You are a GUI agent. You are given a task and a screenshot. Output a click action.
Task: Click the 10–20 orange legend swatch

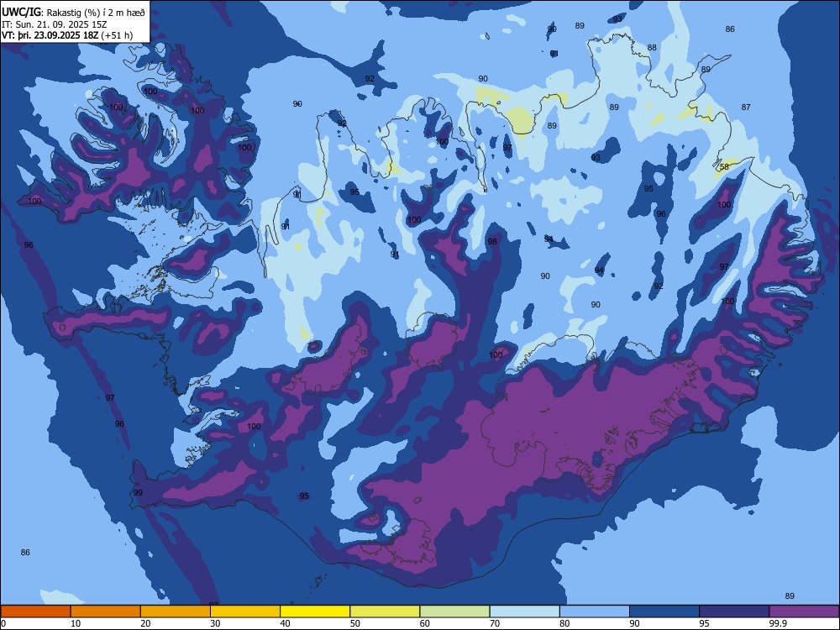click(x=106, y=612)
